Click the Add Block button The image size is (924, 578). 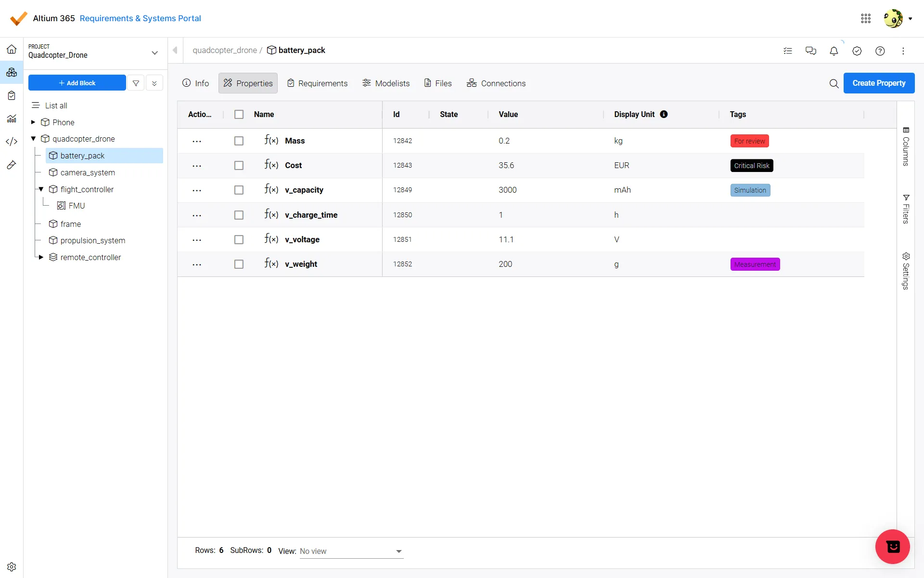[77, 83]
